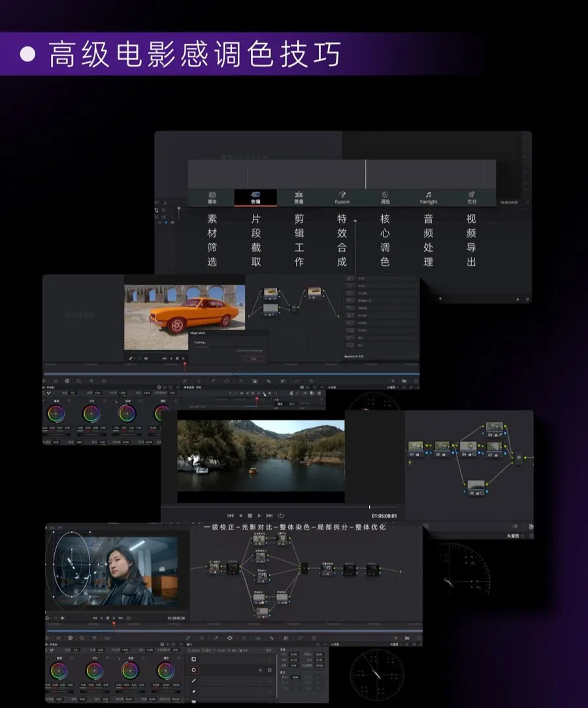Toggle loop playback under river viewer
The width and height of the screenshot is (588, 708).
pos(281,515)
